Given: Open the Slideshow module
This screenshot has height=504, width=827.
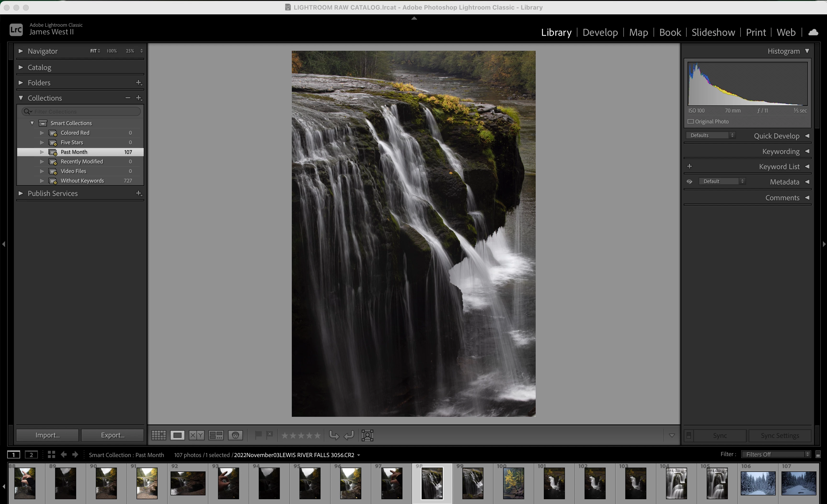Looking at the screenshot, I should 713,32.
